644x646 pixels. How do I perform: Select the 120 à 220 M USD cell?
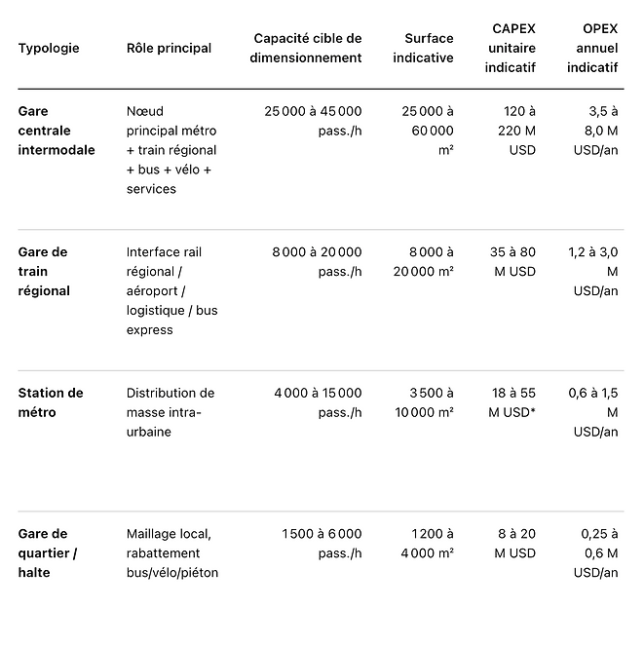coord(516,131)
